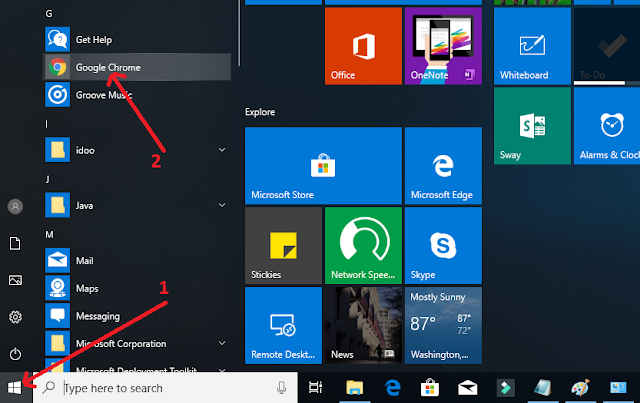Open Edge browser from the taskbar

pos(393,387)
